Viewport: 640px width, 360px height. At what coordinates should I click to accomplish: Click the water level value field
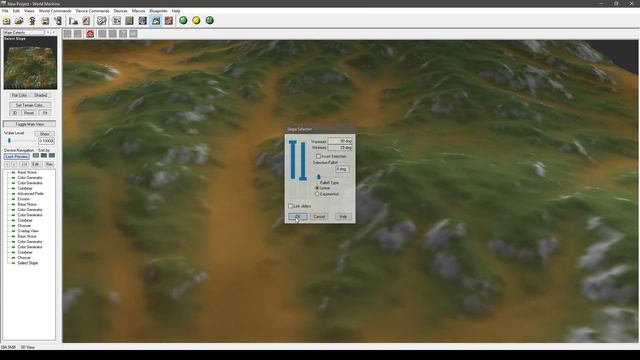(x=46, y=141)
